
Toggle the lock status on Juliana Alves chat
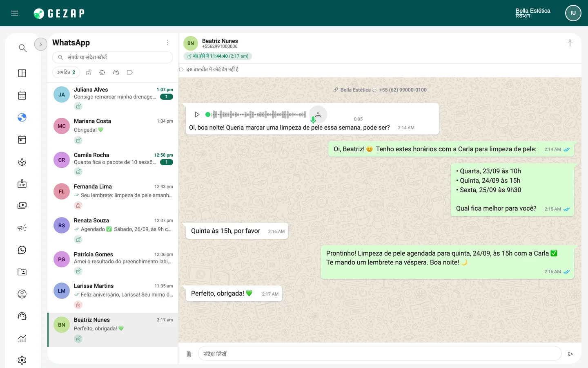pos(78,106)
